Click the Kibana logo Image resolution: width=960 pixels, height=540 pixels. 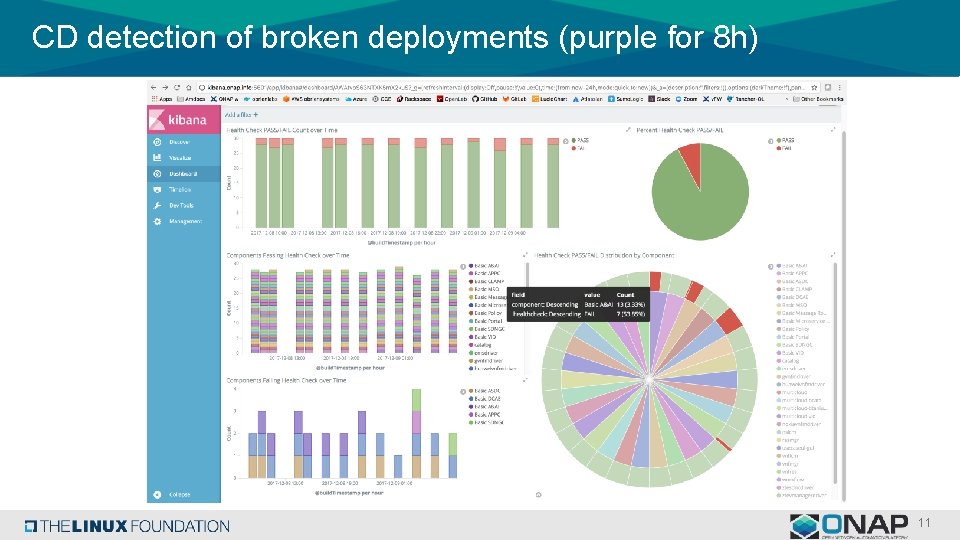(x=184, y=119)
